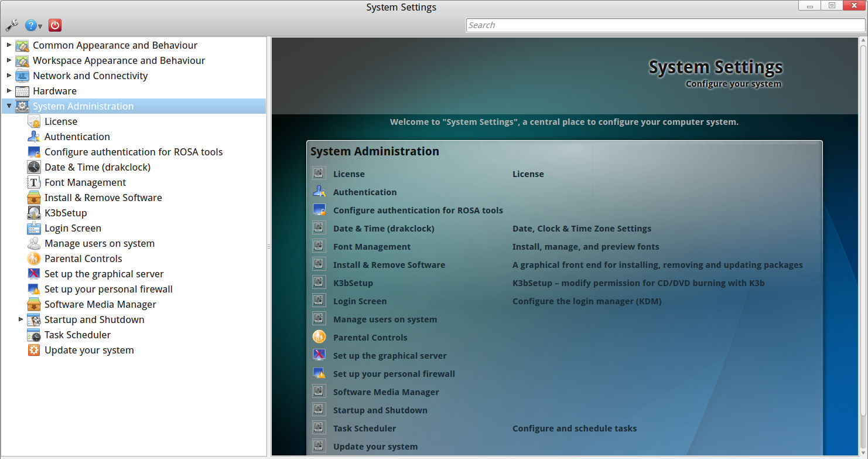Open Install & Remove Software link in main panel
The width and height of the screenshot is (868, 459).
389,265
